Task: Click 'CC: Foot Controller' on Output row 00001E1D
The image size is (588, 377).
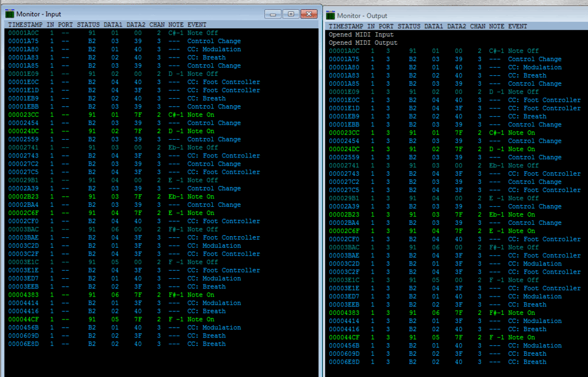Action: click(x=544, y=109)
